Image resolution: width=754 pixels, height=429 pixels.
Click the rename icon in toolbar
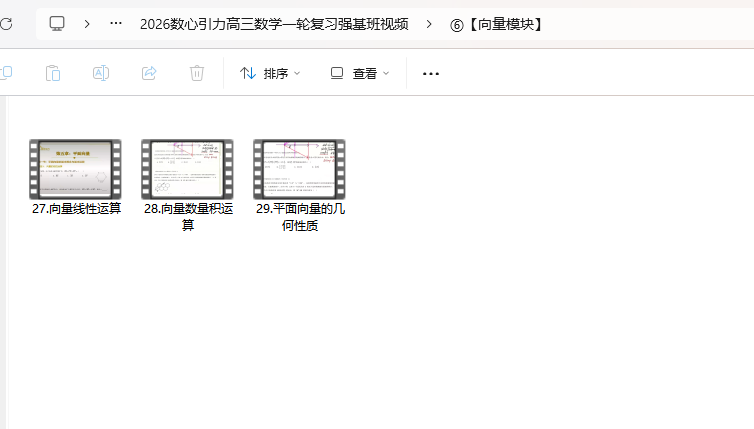(101, 73)
